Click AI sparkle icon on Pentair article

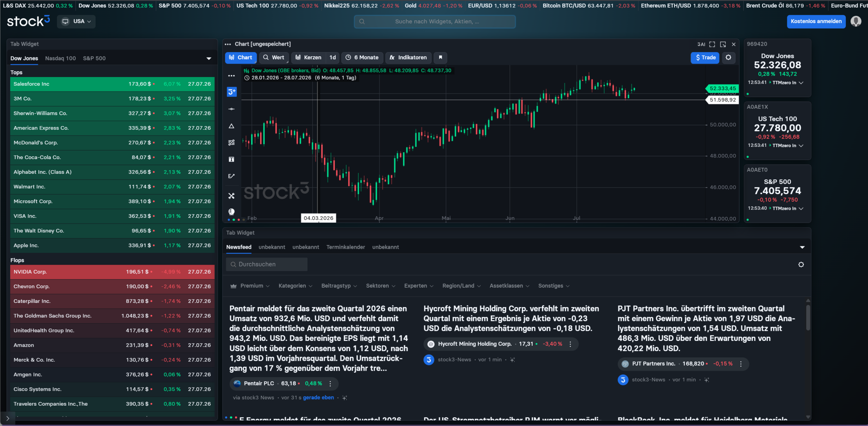[344, 398]
